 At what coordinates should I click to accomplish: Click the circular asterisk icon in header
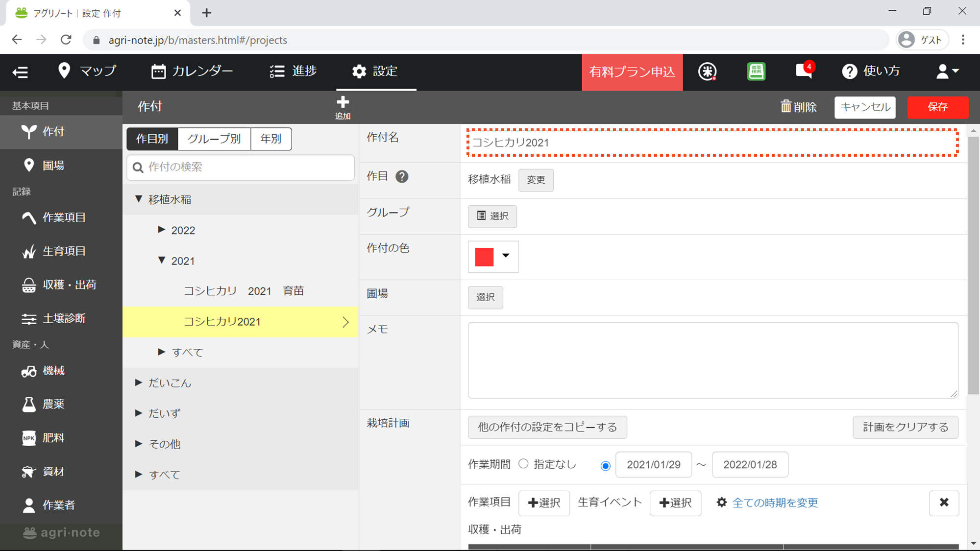pos(707,72)
